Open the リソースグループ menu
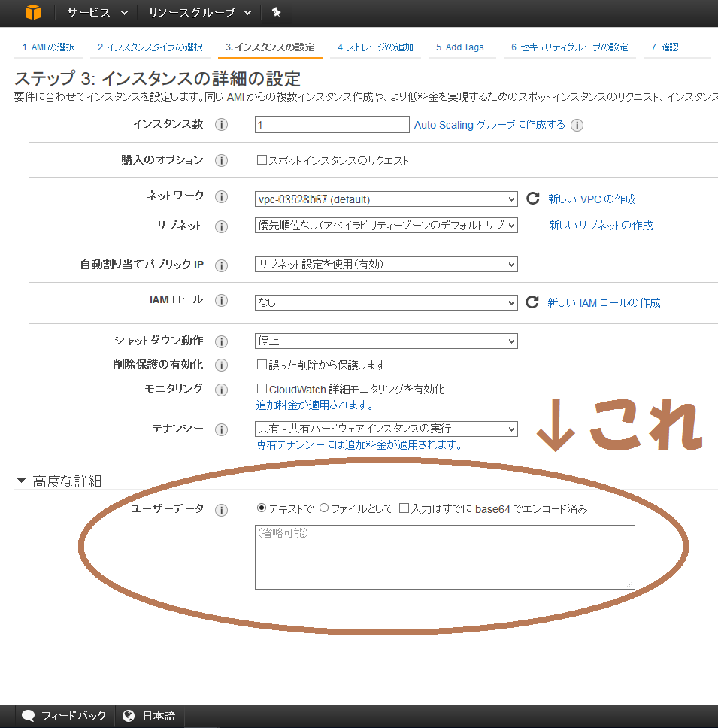Image resolution: width=718 pixels, height=728 pixels. (x=200, y=13)
